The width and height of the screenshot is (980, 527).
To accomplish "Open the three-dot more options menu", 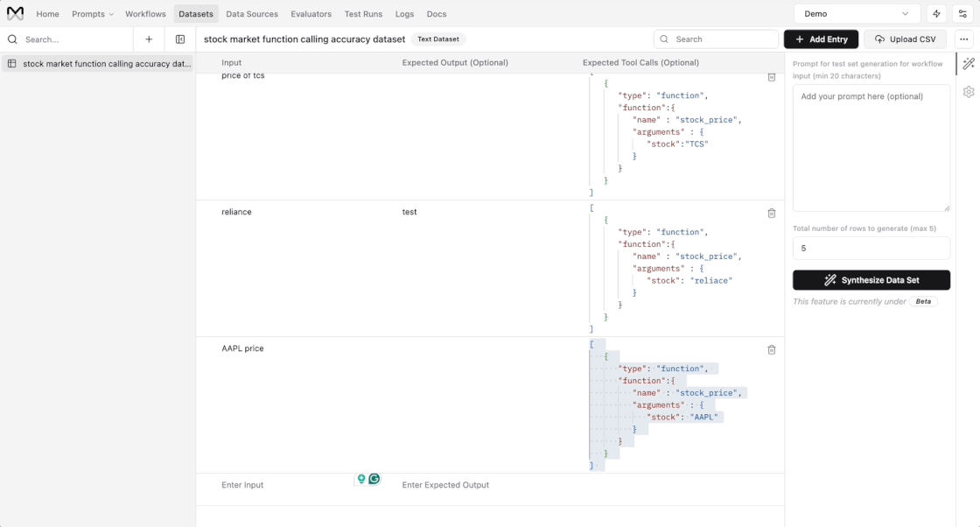I will (963, 39).
